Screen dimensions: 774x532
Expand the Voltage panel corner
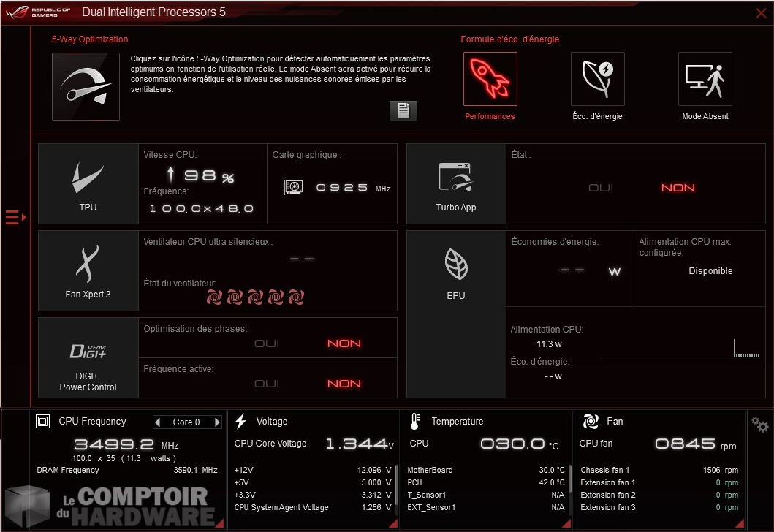393,523
